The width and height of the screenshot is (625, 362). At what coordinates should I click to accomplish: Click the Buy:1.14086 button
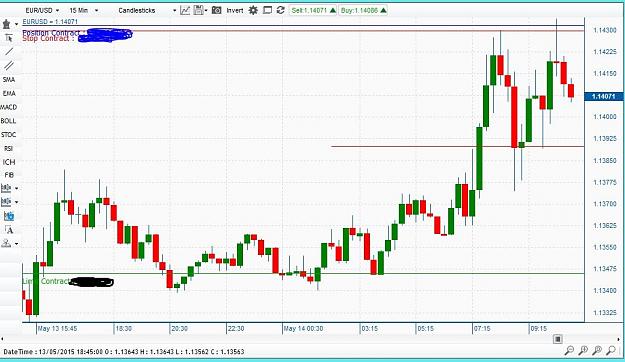click(363, 10)
